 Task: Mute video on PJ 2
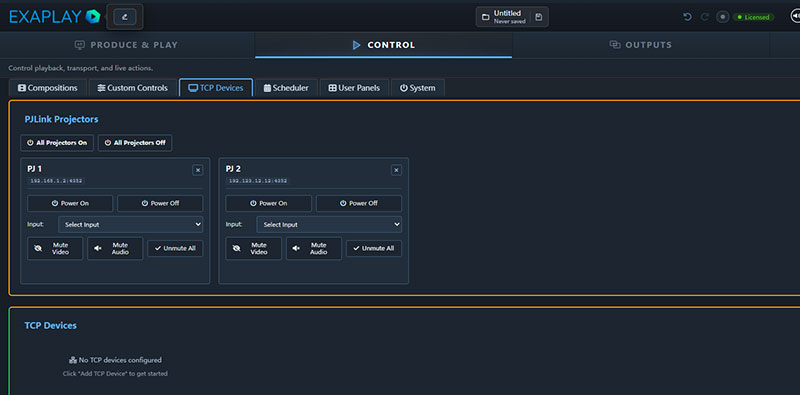click(x=254, y=249)
